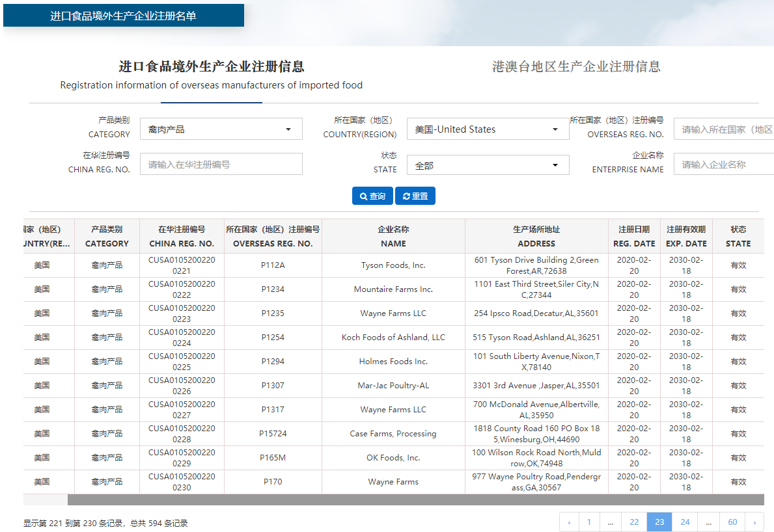The image size is (774, 532).
Task: Open the United States country dropdown
Action: [488, 129]
